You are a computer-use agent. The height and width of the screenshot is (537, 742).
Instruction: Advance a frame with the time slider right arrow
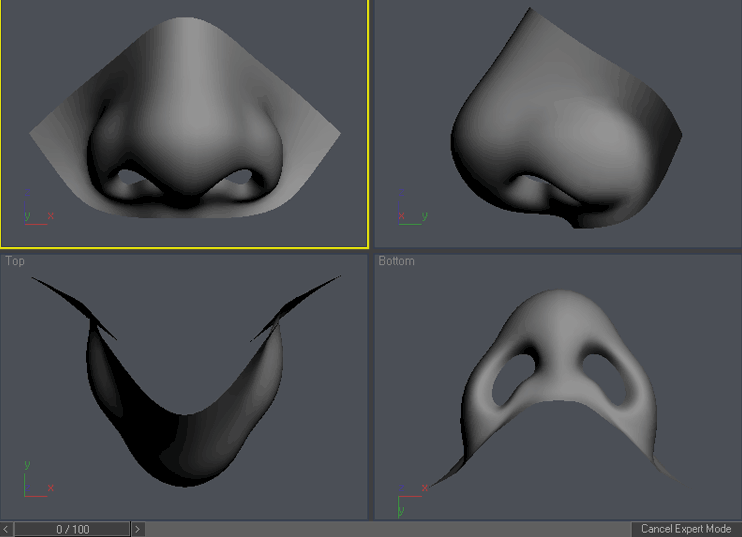click(138, 529)
